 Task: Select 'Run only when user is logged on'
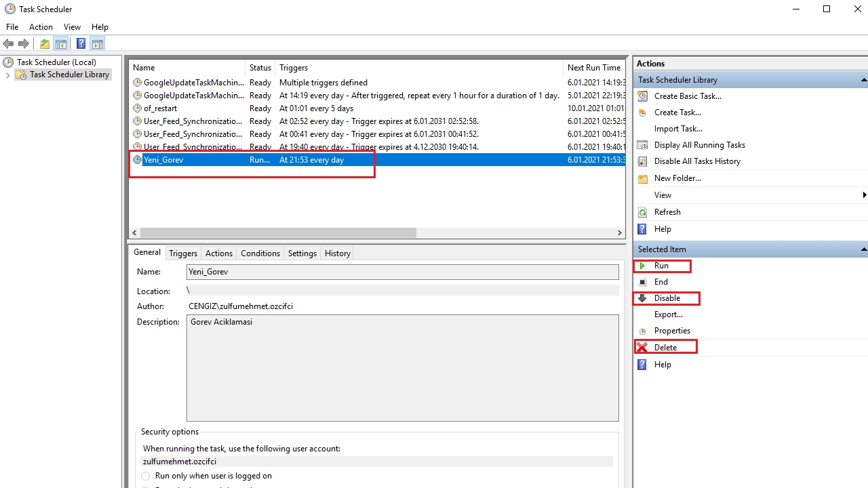(146, 476)
